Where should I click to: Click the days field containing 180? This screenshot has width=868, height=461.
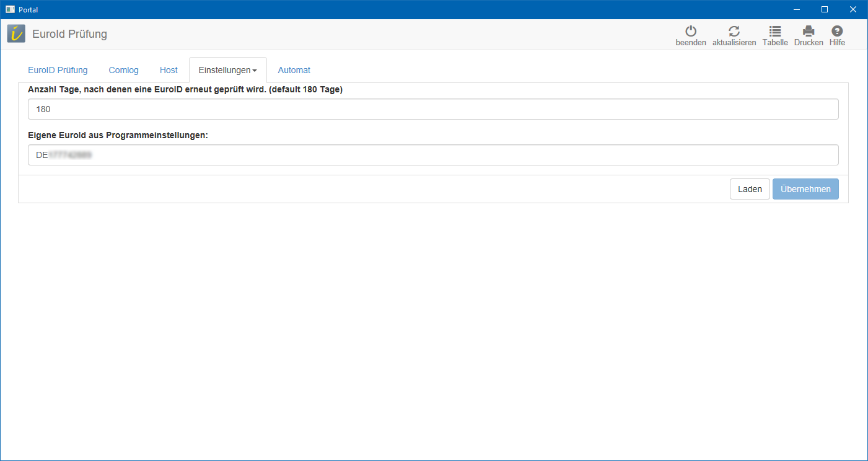[x=433, y=109]
